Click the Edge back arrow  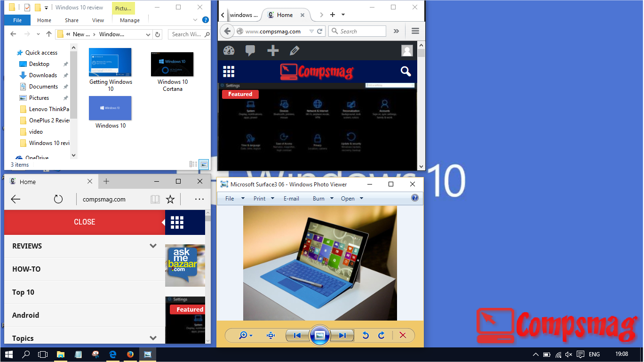pyautogui.click(x=16, y=199)
